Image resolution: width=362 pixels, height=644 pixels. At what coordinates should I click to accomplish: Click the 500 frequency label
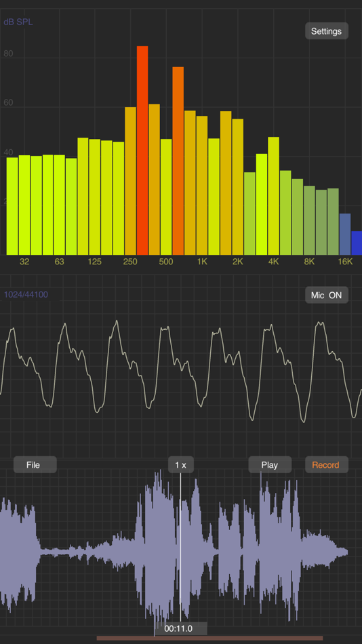pos(166,262)
